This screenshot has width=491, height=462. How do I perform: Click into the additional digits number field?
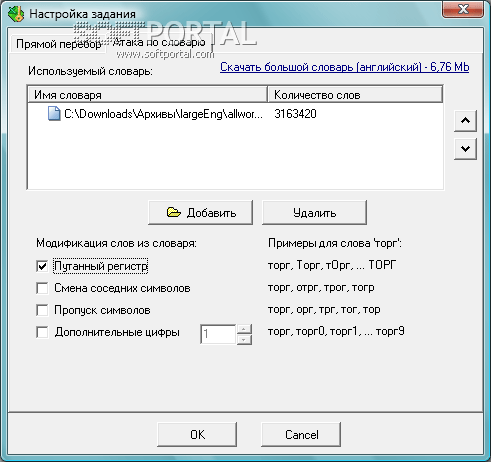pos(218,334)
